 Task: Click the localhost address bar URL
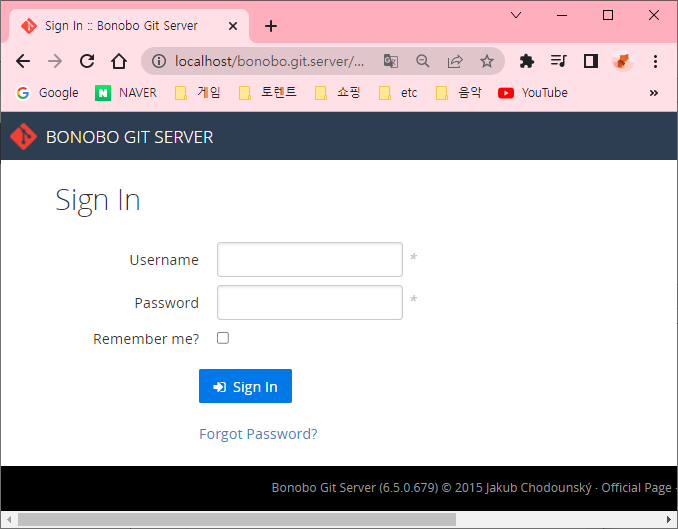(x=269, y=61)
